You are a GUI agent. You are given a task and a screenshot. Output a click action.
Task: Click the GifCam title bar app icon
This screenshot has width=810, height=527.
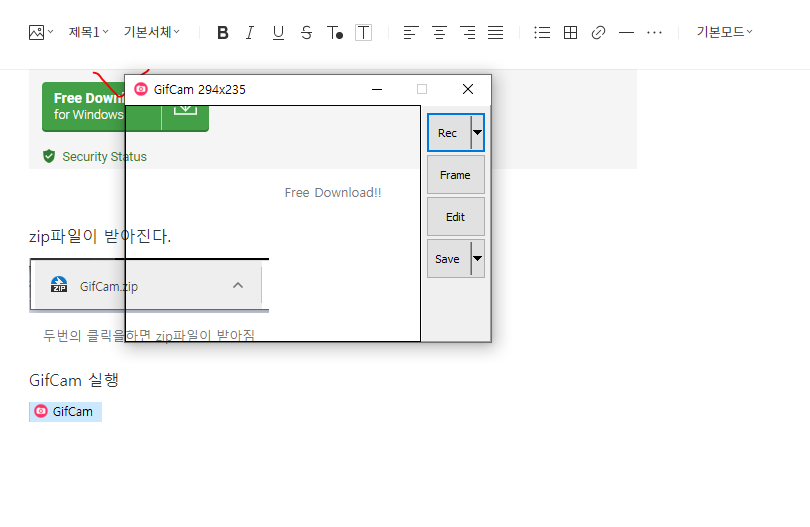141,89
